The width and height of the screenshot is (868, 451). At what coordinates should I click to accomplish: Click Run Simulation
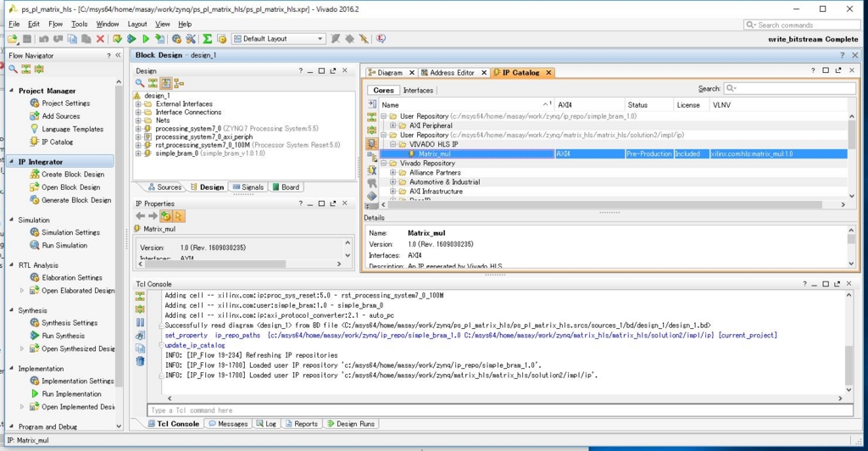coord(64,245)
